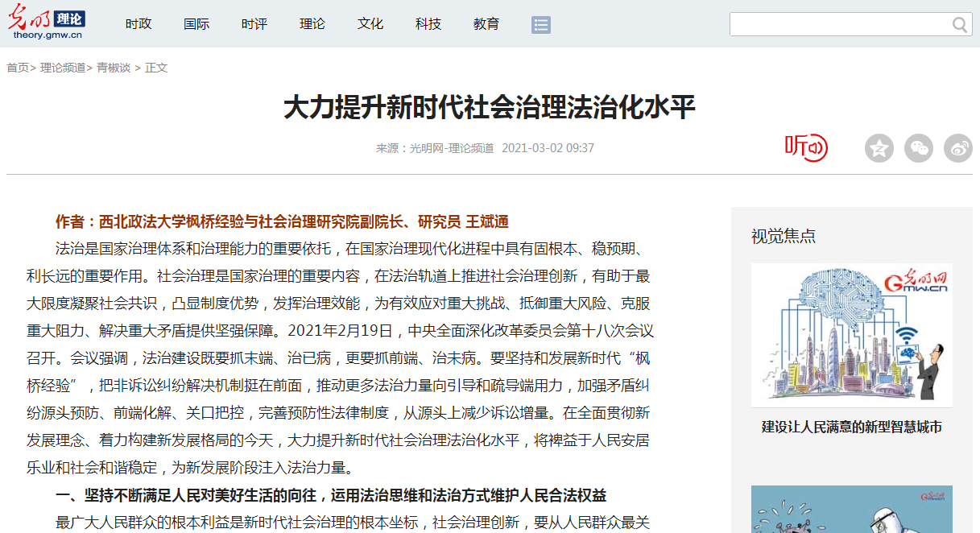980x533 pixels.
Task: Open the 建设让人民满意的新型智慧城市 link
Action: (851, 428)
